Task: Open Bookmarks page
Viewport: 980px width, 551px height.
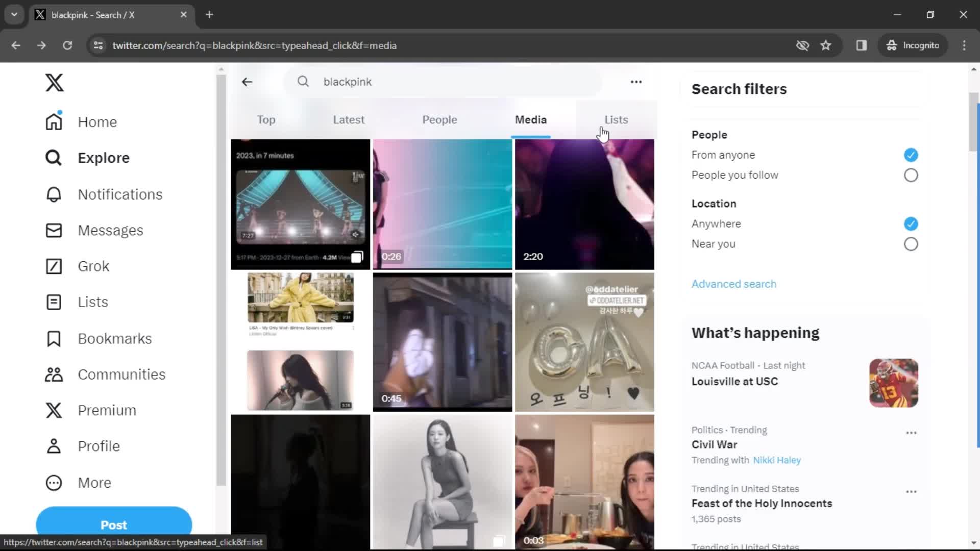Action: point(99,339)
